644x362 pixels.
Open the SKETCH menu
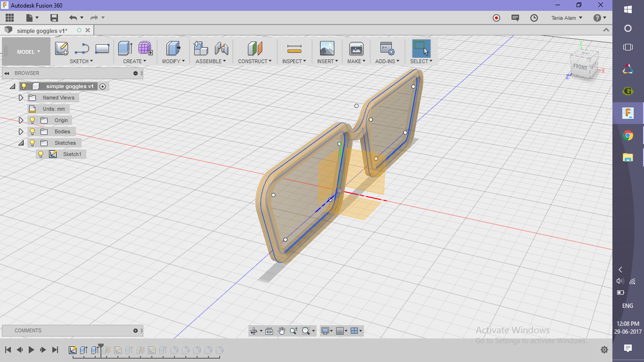tap(81, 61)
